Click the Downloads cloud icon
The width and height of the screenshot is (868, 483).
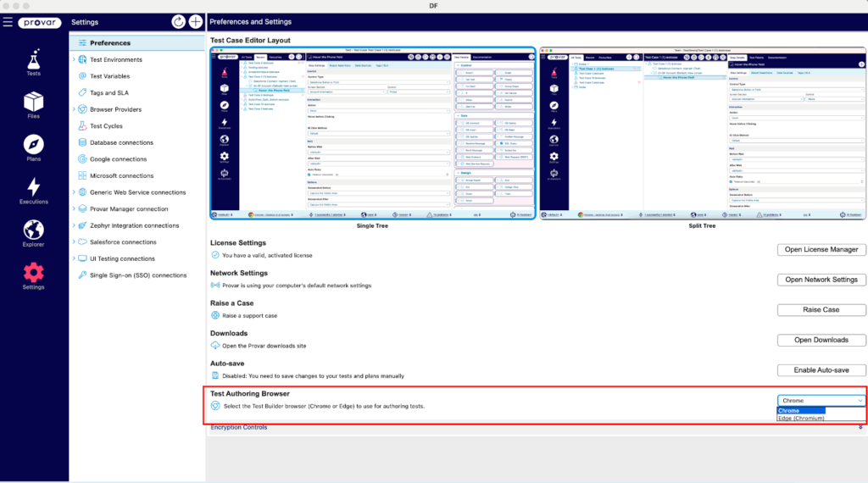(215, 345)
